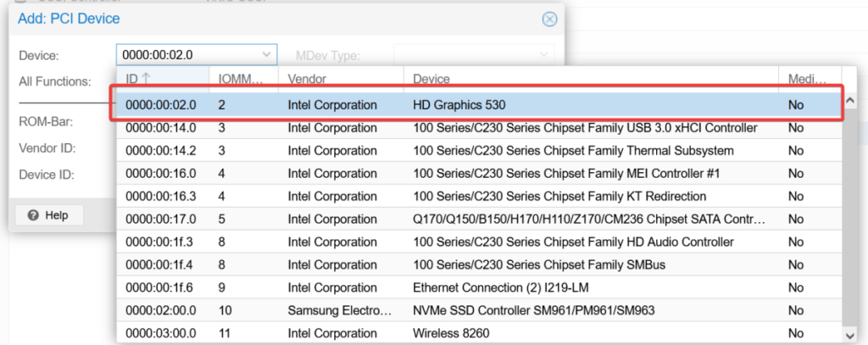The height and width of the screenshot is (345, 868).
Task: Select the USB 3.0 xHCI Controller row
Action: pos(480,128)
